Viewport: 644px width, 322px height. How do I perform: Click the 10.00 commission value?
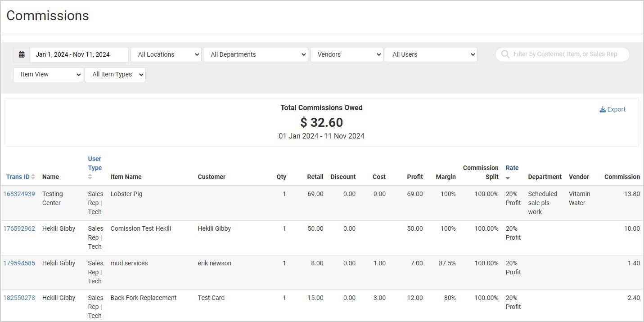[632, 228]
